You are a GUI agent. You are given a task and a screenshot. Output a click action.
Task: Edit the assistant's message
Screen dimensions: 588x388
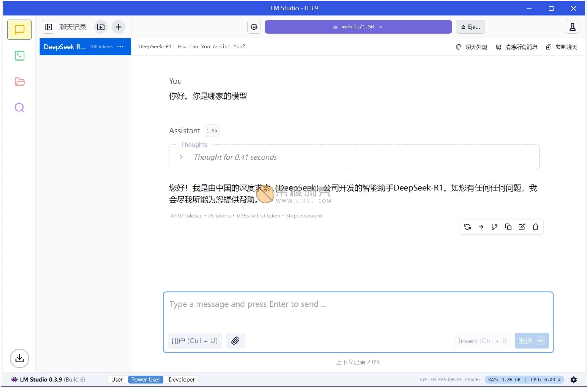click(522, 227)
